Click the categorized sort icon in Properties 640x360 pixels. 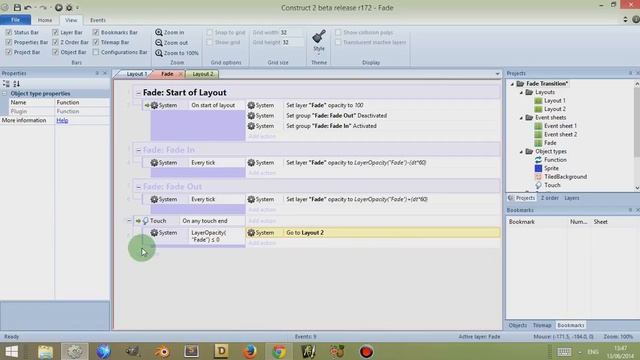click(6, 84)
